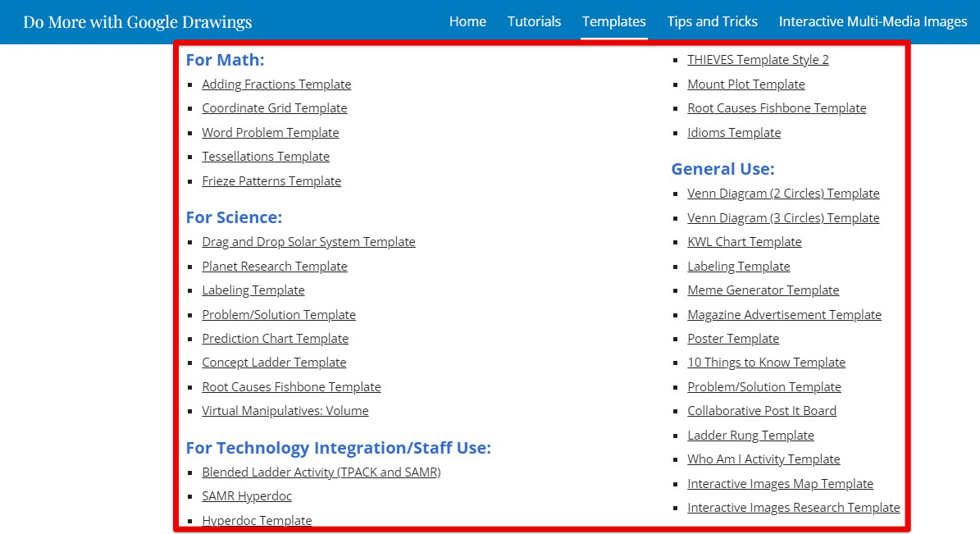Open Labeling Template under General Use
The width and height of the screenshot is (980, 534).
click(x=739, y=266)
